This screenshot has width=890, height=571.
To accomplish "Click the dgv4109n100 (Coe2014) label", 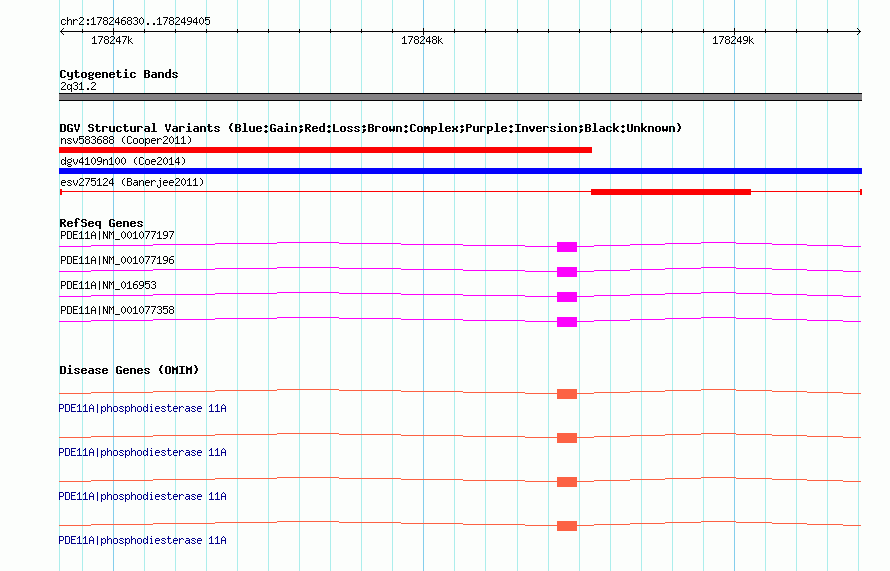I will coord(123,161).
